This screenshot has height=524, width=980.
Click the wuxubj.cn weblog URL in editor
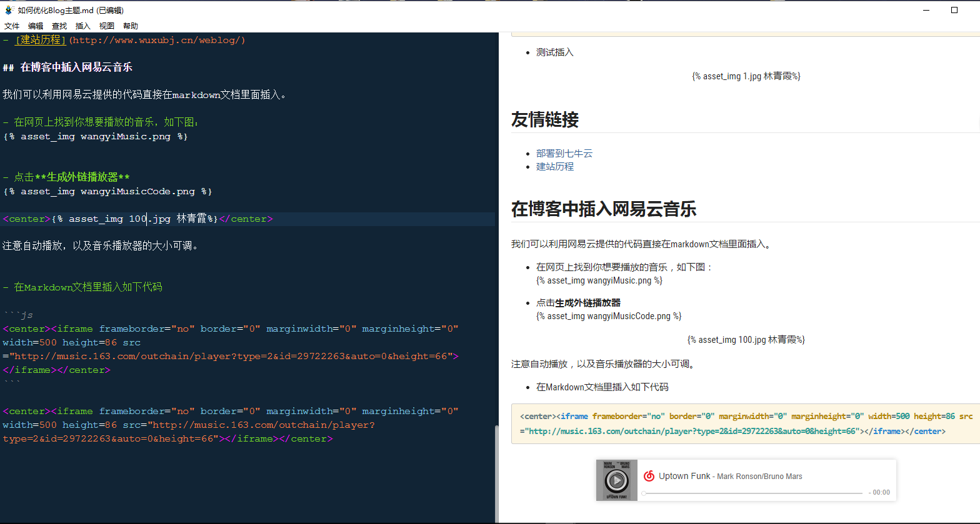(156, 40)
